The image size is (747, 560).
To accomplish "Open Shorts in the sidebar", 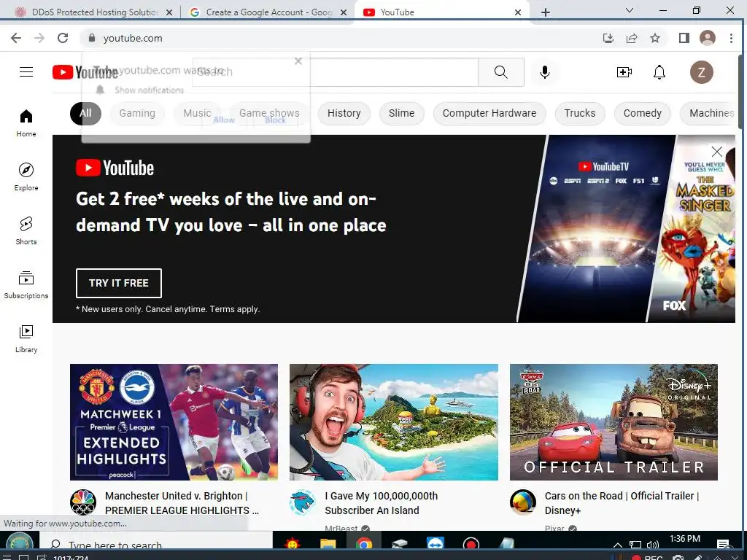I will pyautogui.click(x=26, y=230).
